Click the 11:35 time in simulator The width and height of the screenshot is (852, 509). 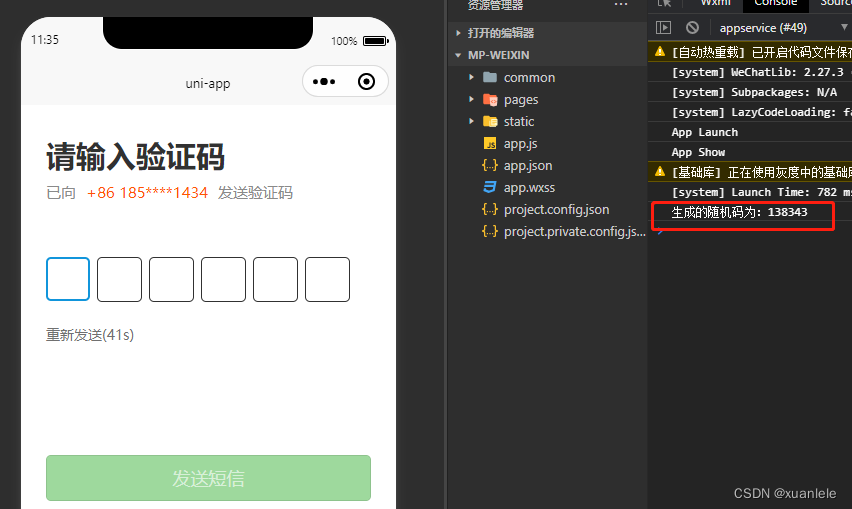click(x=45, y=40)
